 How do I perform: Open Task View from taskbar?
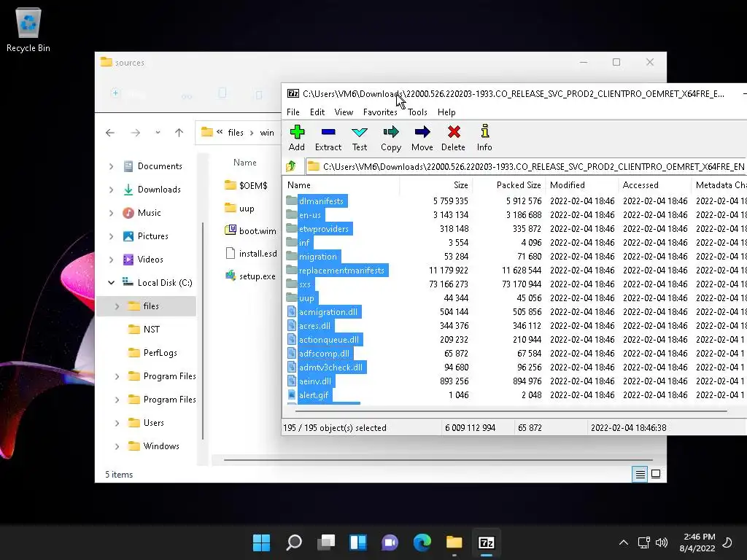326,542
